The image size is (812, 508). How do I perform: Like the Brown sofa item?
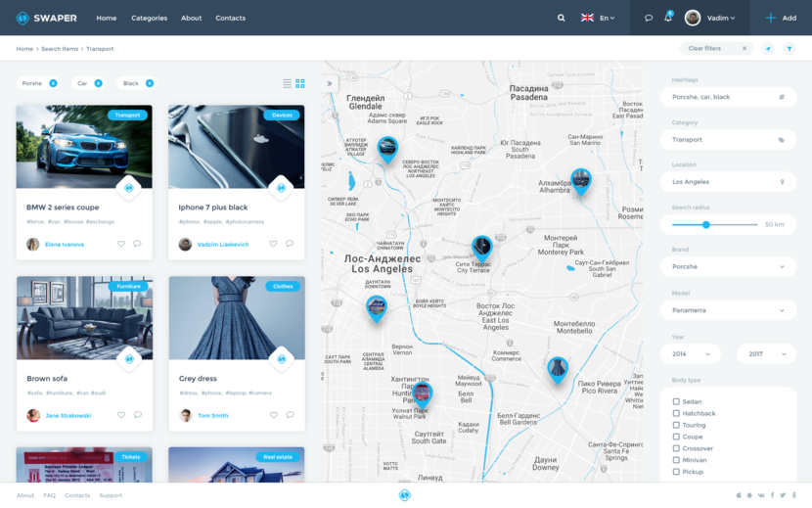click(x=121, y=415)
